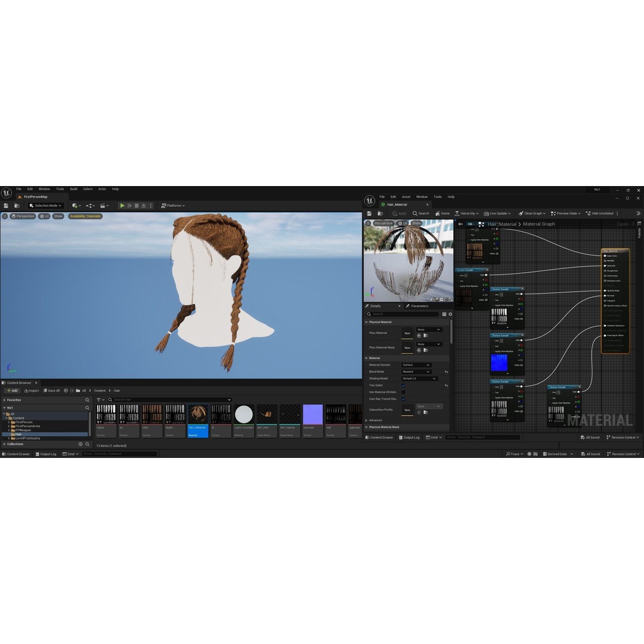Open the Build menu

tap(73, 188)
